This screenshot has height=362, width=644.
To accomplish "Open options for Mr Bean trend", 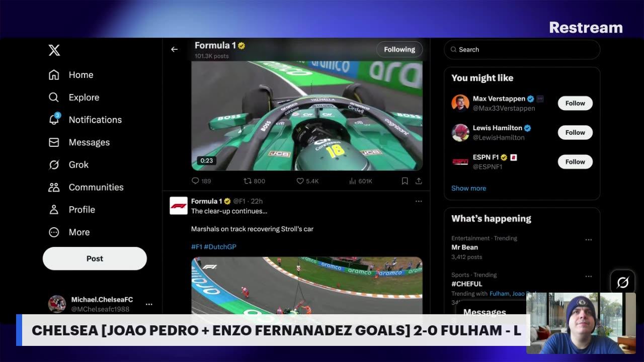I will (589, 240).
